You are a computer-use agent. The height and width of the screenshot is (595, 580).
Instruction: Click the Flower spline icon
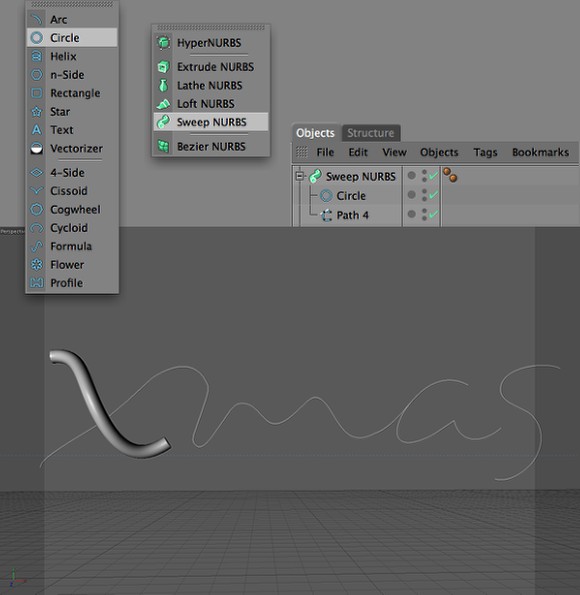36,264
